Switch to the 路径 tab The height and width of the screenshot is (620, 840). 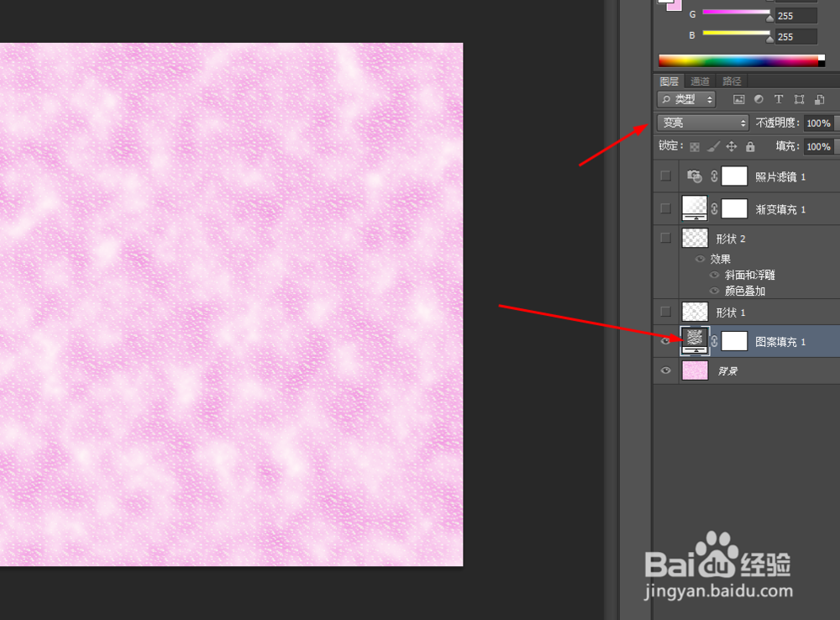(732, 81)
